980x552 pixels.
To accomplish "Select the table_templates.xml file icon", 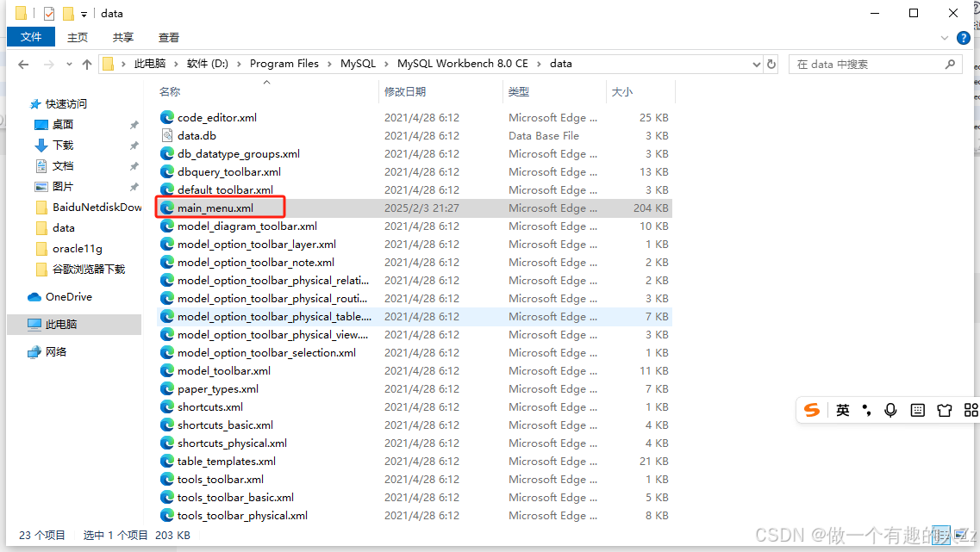I will tap(167, 462).
